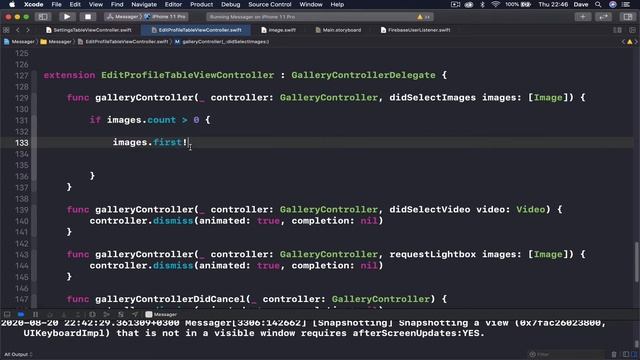
Task: Show console pane toggle
Action: [x=634, y=354]
